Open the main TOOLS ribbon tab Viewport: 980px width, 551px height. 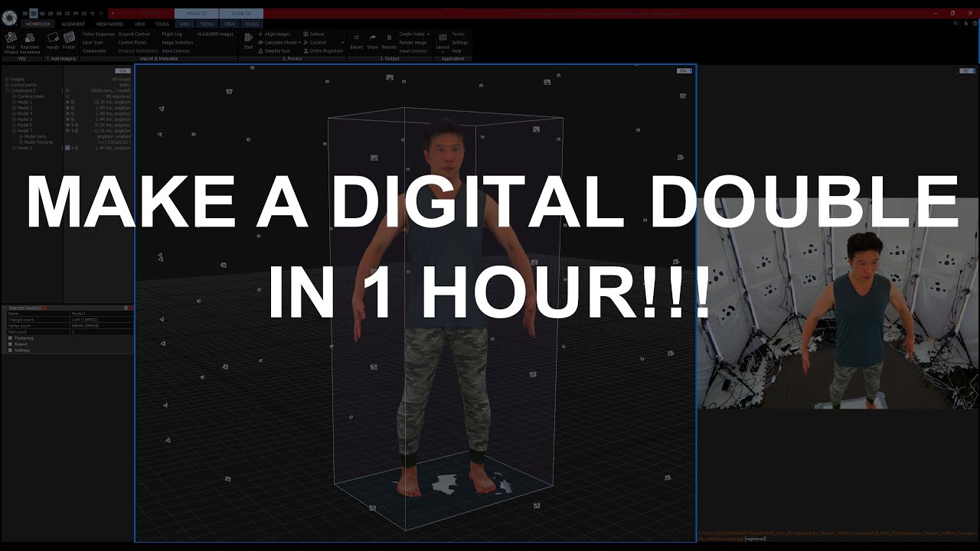pyautogui.click(x=162, y=24)
